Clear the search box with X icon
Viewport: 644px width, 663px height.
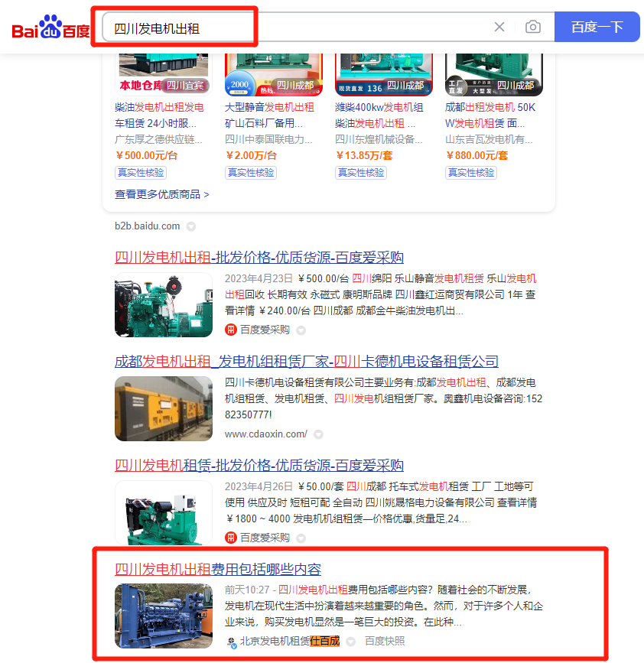[499, 28]
